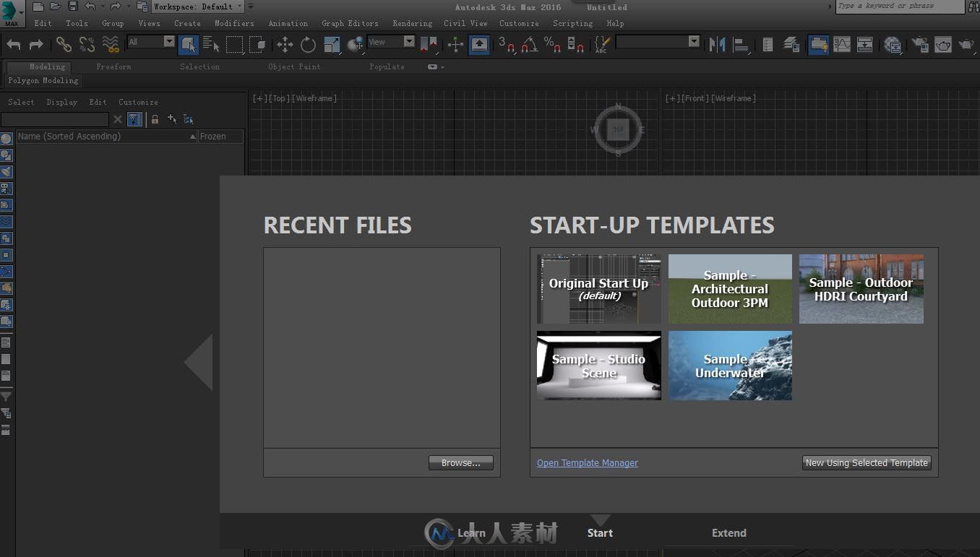Image resolution: width=980 pixels, height=557 pixels.
Task: Open the selection filter All dropdown
Action: (x=151, y=42)
